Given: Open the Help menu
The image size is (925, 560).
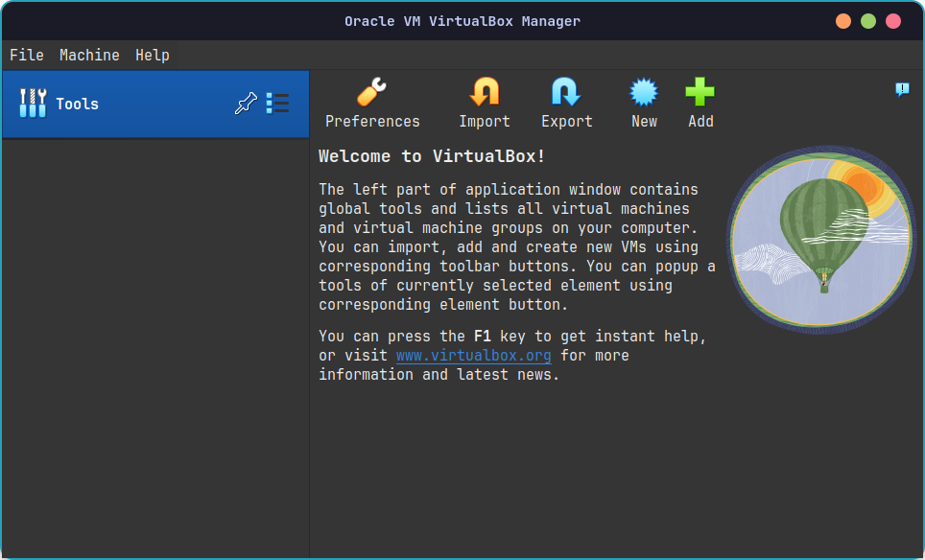Looking at the screenshot, I should point(152,55).
